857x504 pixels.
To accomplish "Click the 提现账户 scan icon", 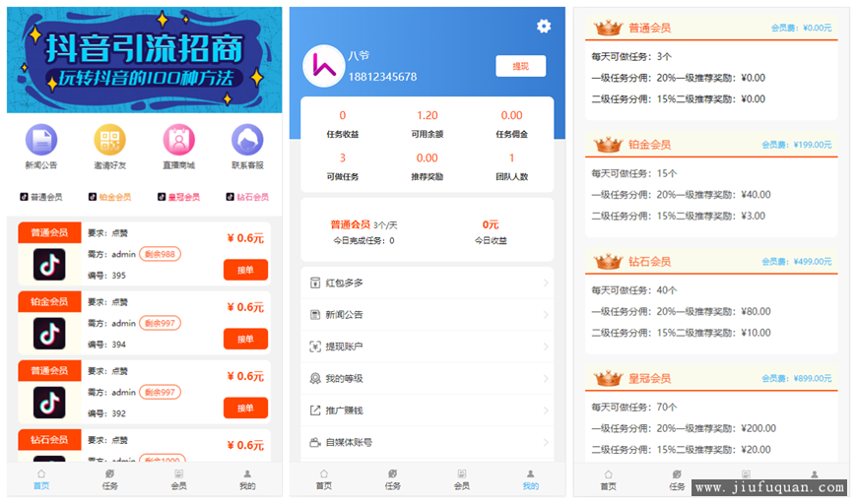I will tap(315, 346).
